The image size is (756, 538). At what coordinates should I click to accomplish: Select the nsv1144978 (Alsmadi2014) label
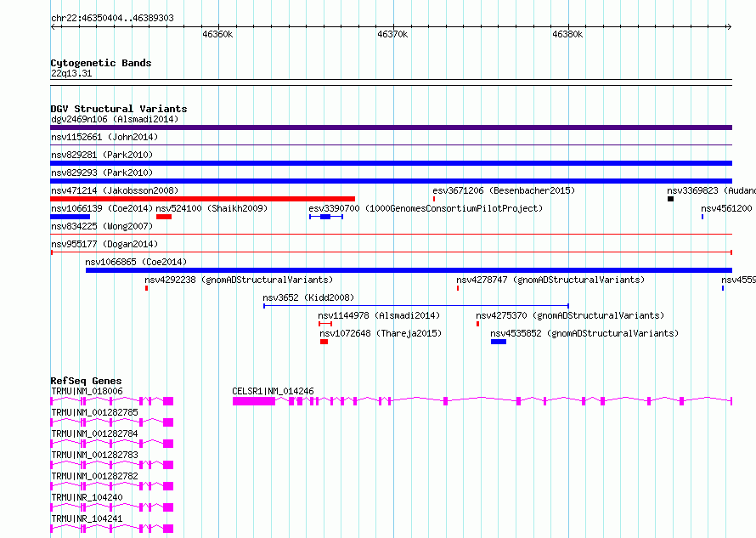click(379, 315)
